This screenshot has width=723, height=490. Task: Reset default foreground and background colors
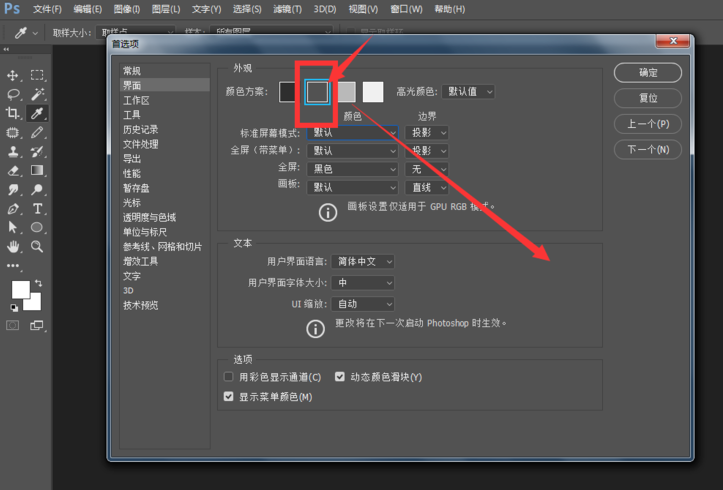[14, 307]
